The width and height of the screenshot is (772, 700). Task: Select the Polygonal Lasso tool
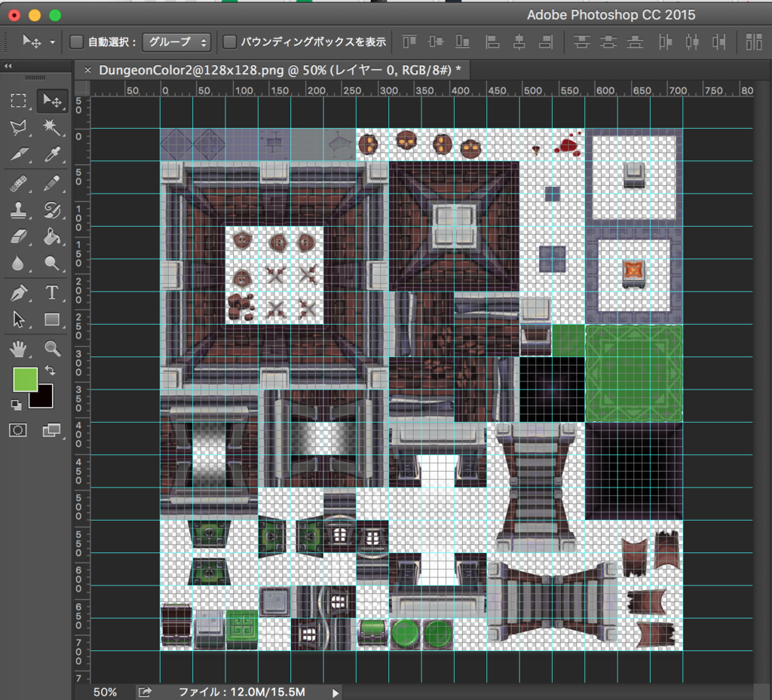(19, 127)
